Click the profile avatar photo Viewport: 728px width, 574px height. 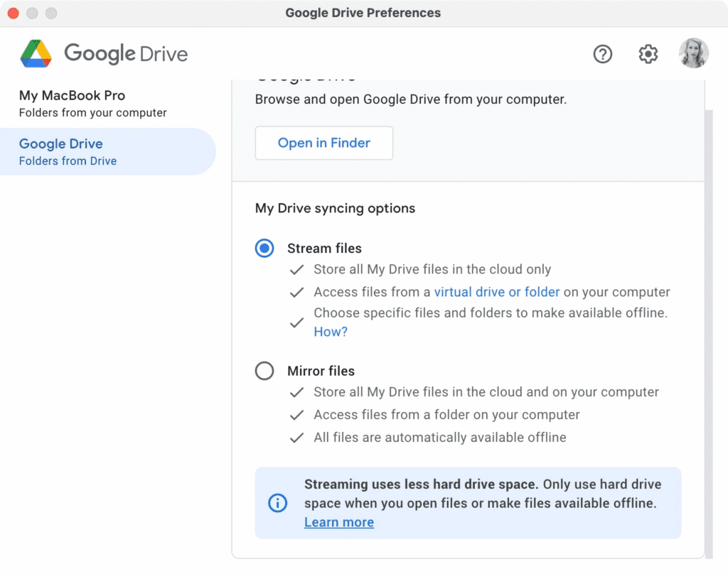[x=693, y=53]
